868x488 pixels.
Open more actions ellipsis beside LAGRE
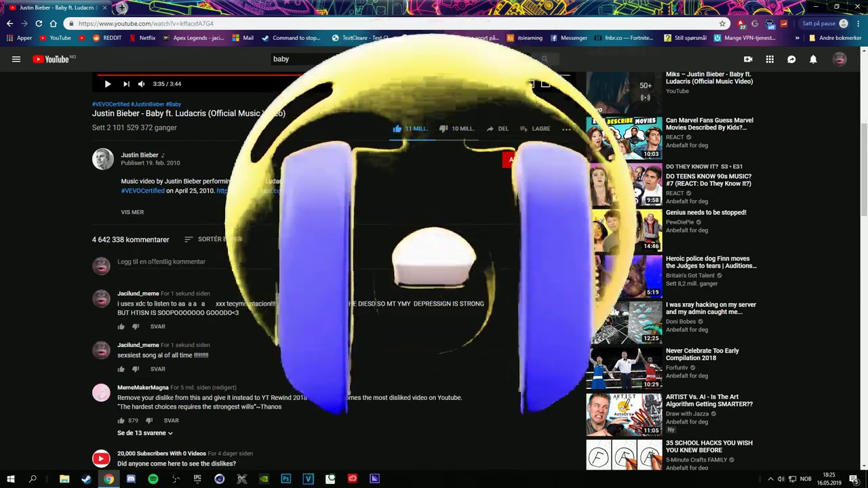[x=566, y=128]
